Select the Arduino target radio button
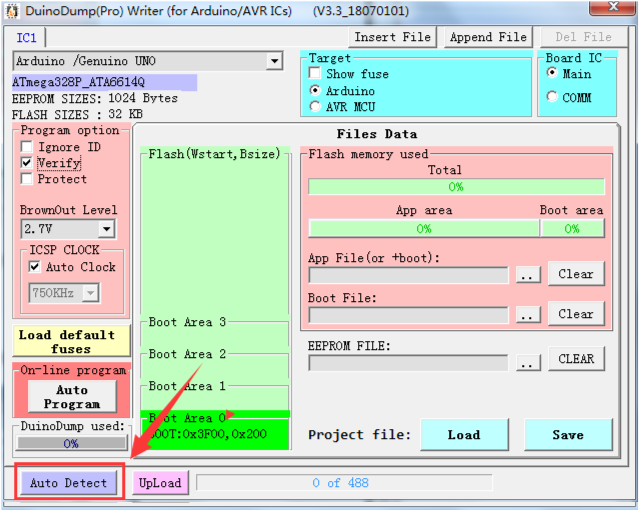This screenshot has width=641, height=510. (315, 90)
